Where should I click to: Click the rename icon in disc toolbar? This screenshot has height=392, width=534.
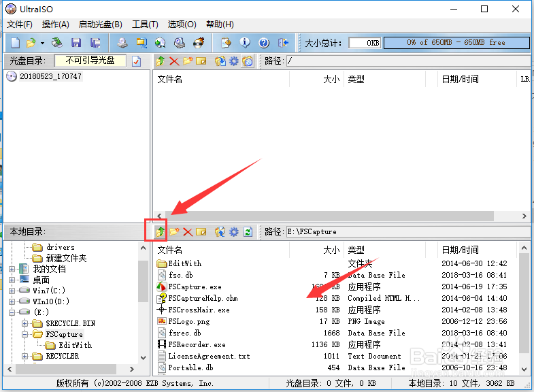pos(201,61)
